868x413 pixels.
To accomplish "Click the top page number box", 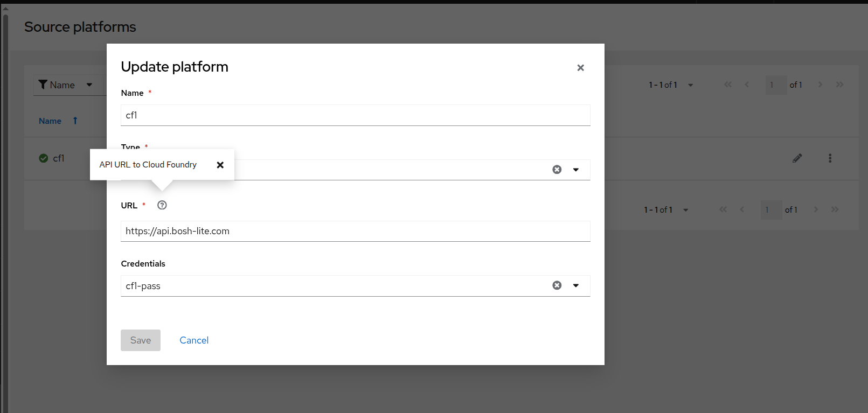I will [775, 85].
